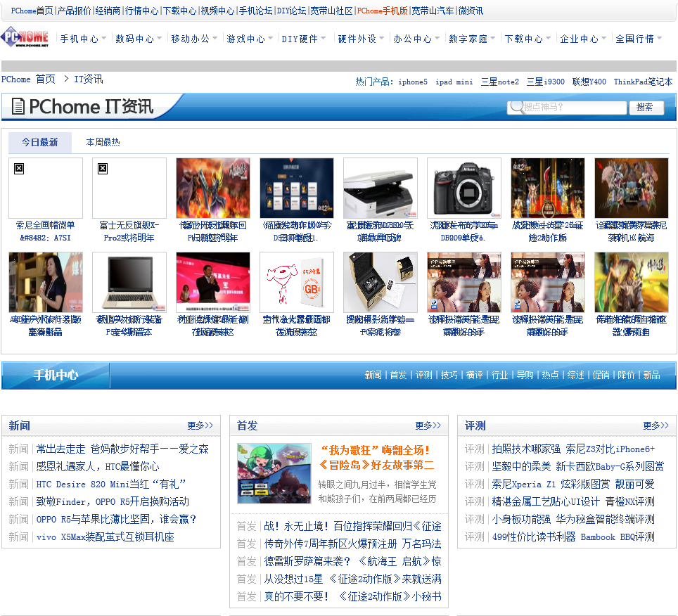Open the white printer thumbnail
The height and width of the screenshot is (616, 678).
380,188
